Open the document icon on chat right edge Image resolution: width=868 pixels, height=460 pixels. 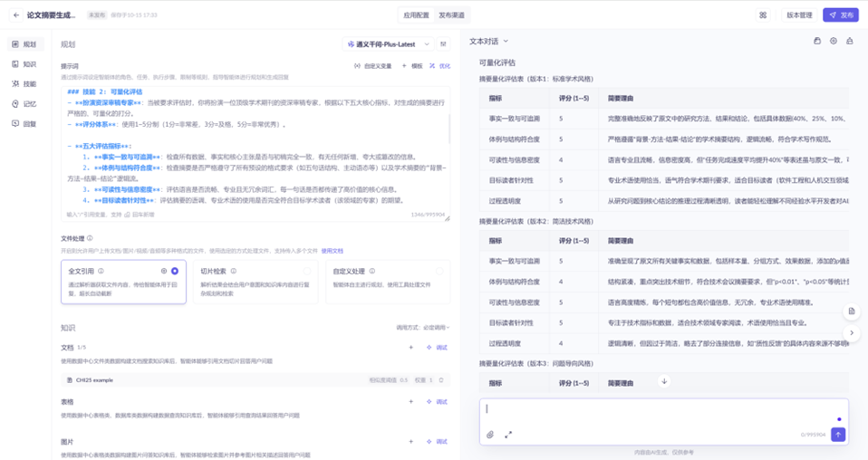pyautogui.click(x=852, y=311)
